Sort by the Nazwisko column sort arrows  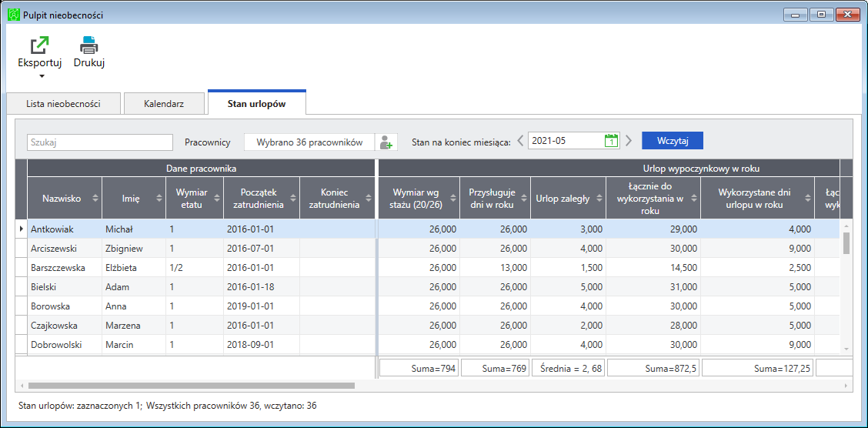tap(95, 199)
